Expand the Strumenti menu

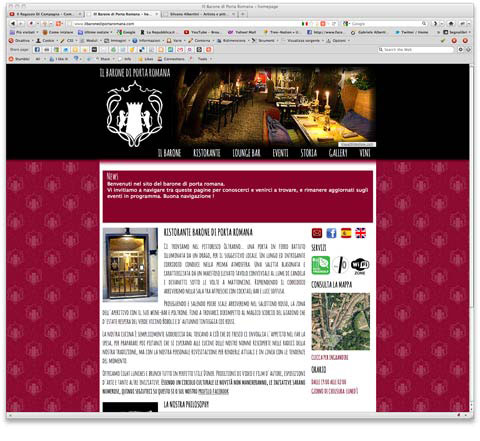[x=265, y=41]
